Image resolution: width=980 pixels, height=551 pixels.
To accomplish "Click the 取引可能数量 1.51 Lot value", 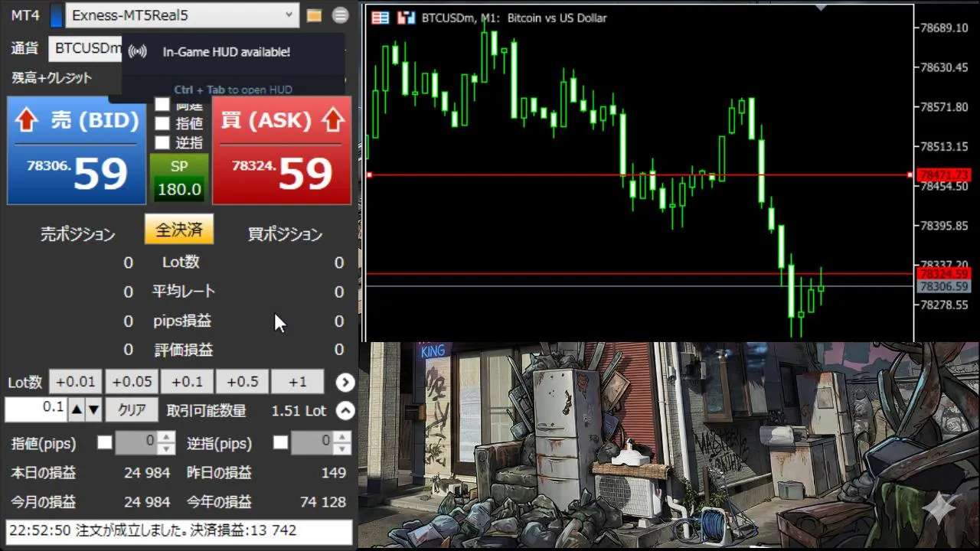I will click(299, 411).
